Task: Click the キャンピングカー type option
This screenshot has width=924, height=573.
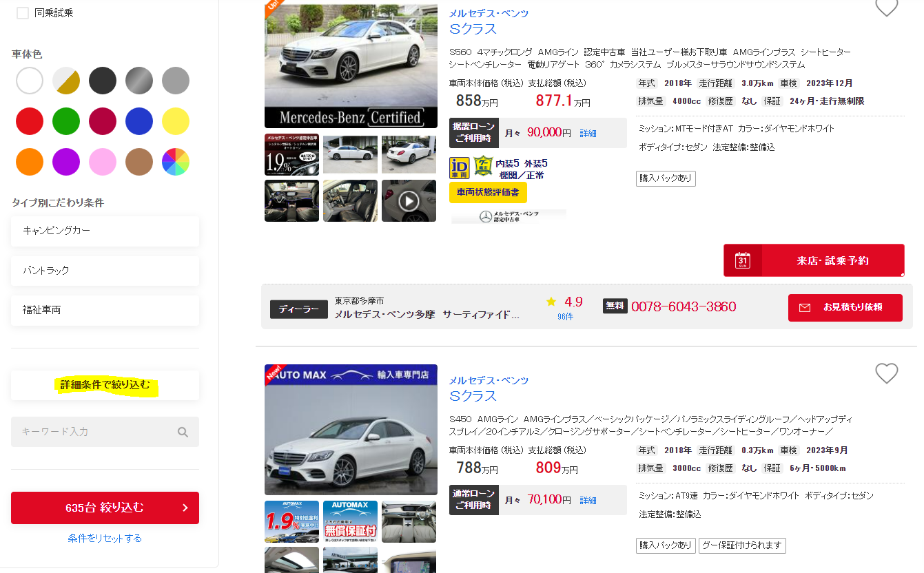Action: (105, 231)
